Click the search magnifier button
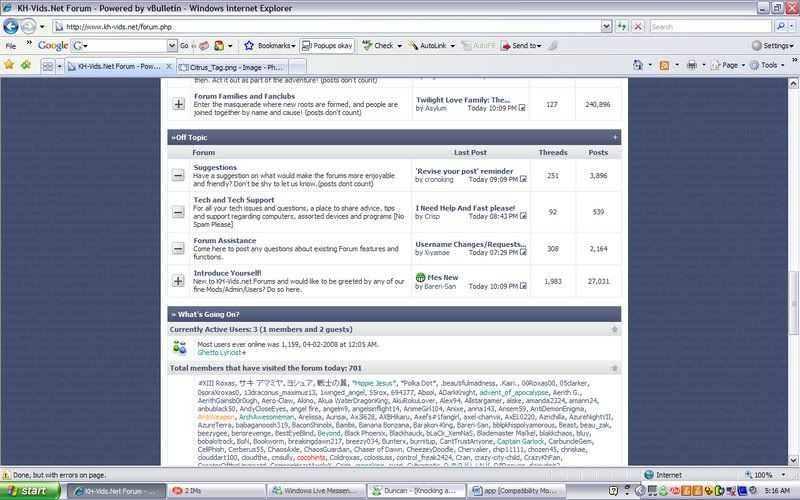Viewport: 800px width, 500px height. click(780, 27)
